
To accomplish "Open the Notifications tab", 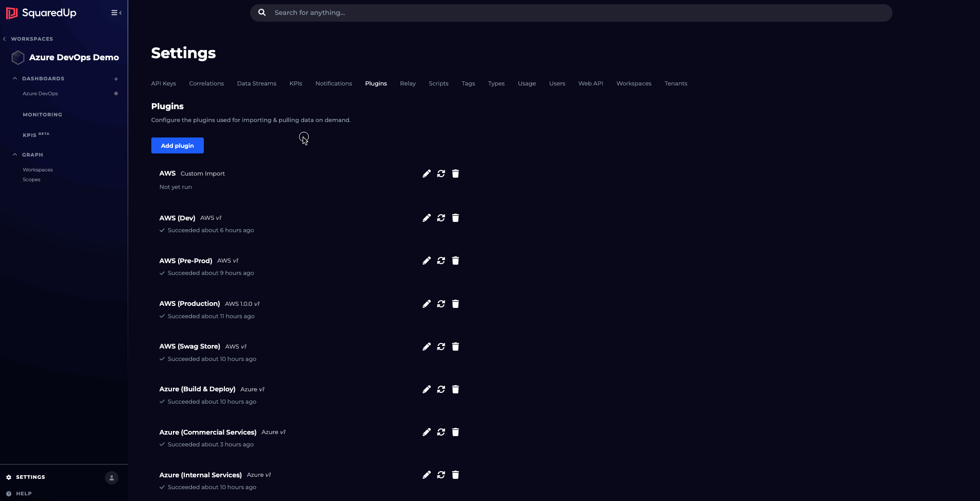I will (x=334, y=83).
